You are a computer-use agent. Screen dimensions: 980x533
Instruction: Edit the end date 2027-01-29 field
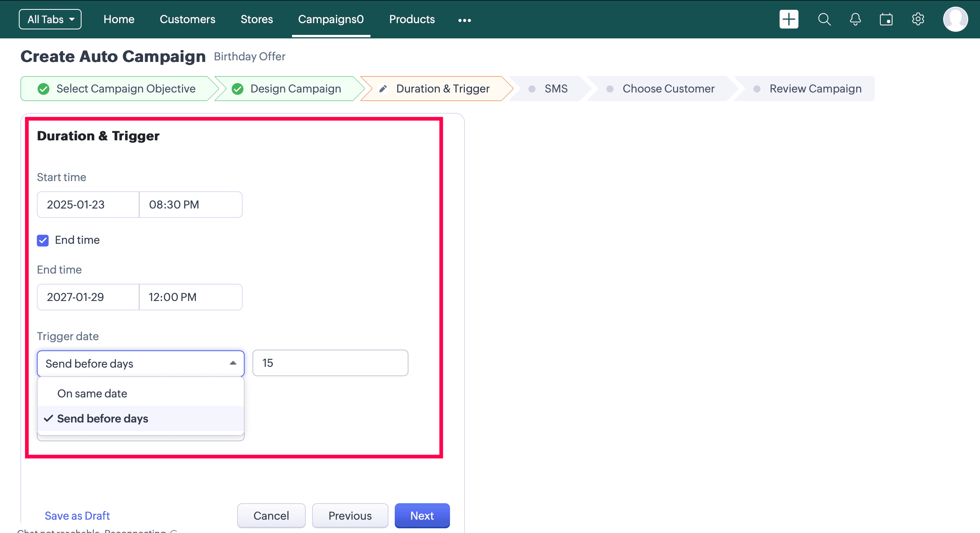88,297
